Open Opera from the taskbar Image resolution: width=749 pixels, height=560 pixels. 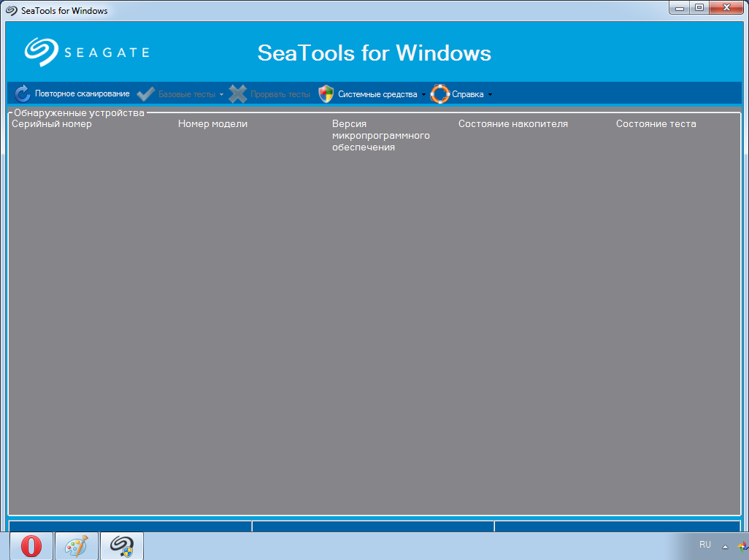(31, 546)
